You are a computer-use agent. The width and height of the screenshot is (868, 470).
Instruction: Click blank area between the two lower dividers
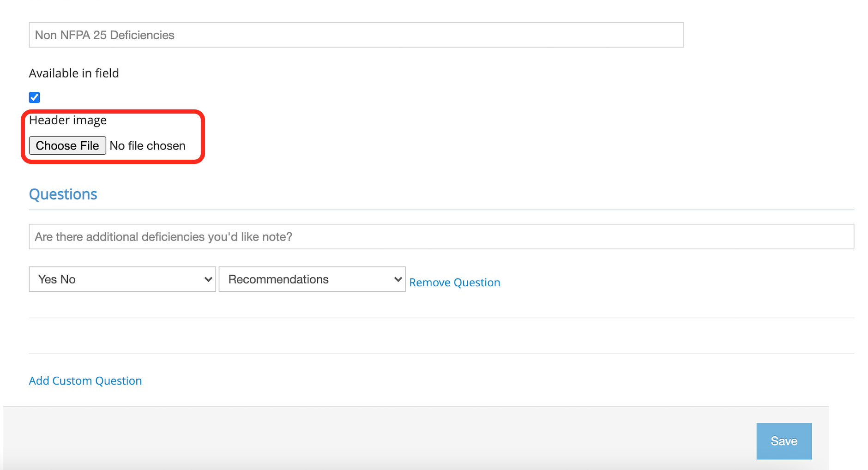point(441,336)
